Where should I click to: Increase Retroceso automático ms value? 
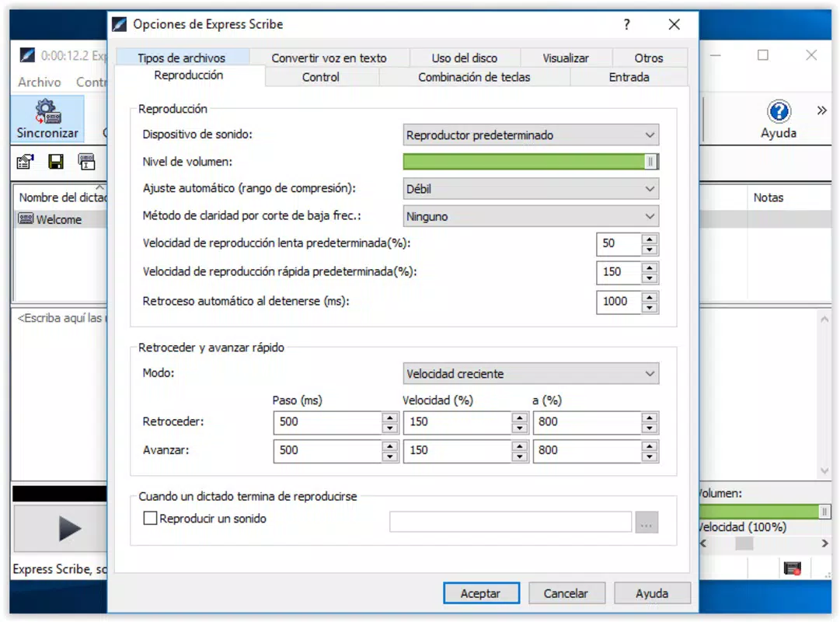(x=650, y=296)
